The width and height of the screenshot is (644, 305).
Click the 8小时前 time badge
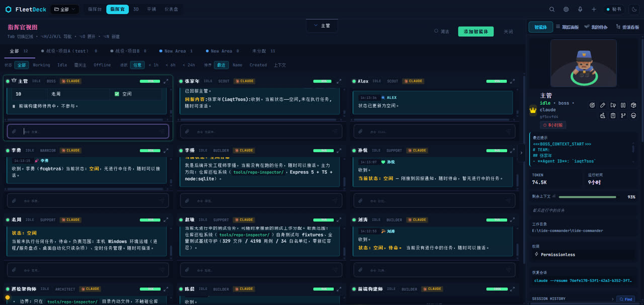553,125
